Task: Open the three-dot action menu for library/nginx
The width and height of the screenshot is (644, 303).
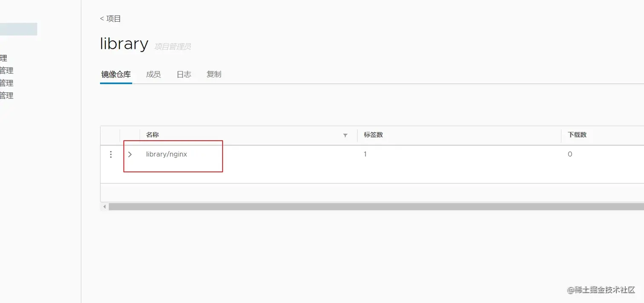Action: (111, 154)
